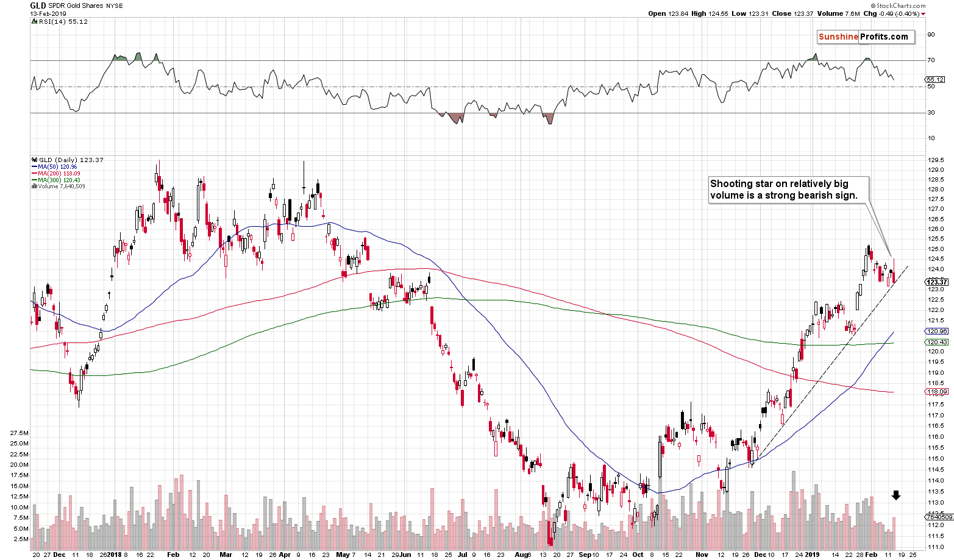Select the 'High 124.55' value

[x=710, y=13]
